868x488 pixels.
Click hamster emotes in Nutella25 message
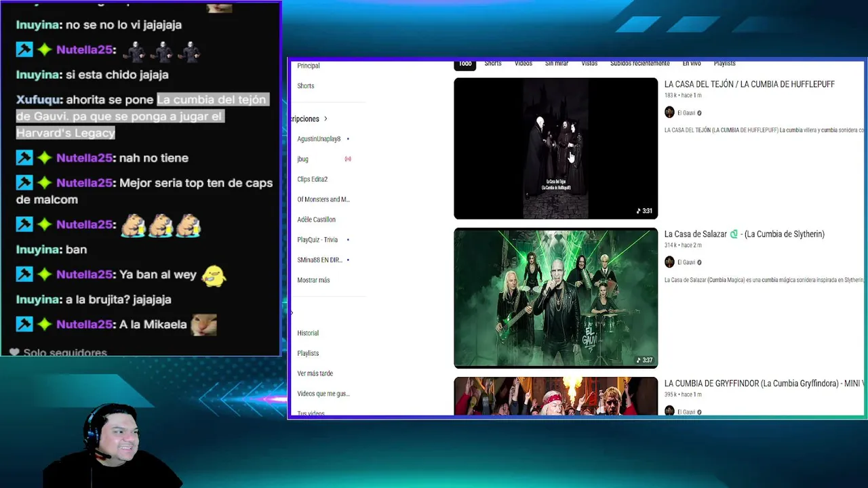point(161,226)
